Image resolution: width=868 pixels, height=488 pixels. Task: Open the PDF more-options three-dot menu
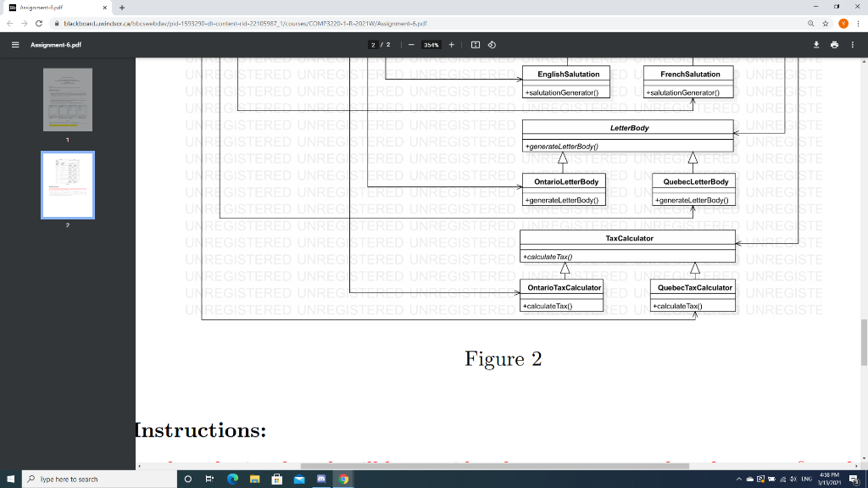[853, 45]
